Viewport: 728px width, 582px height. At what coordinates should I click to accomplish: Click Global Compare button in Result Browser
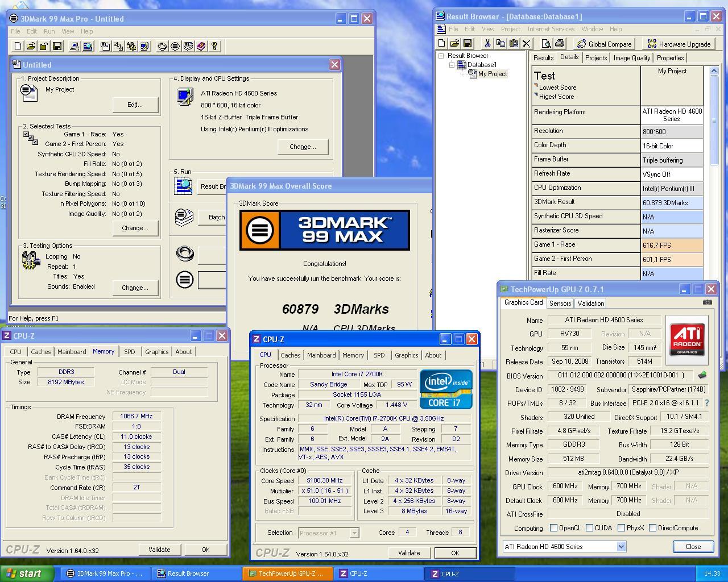point(605,44)
